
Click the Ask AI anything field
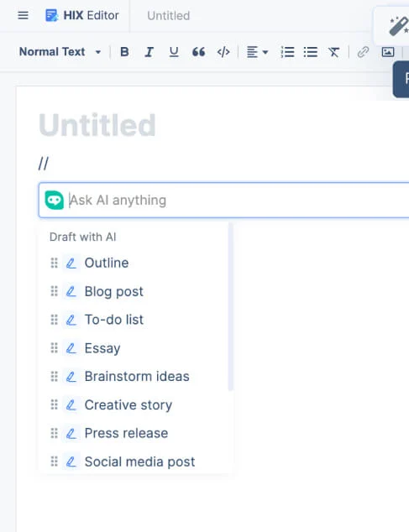224,201
